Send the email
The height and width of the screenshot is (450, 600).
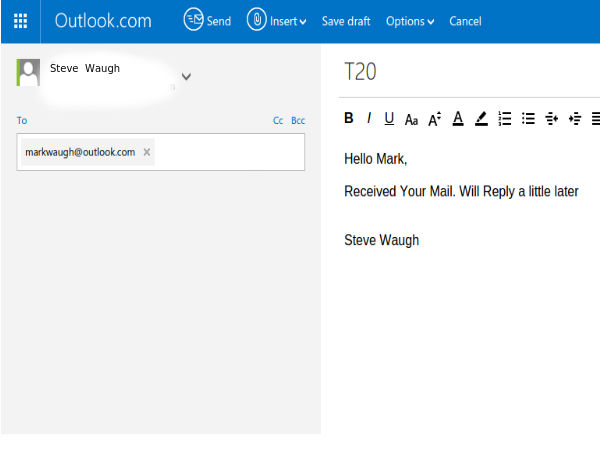[x=207, y=21]
